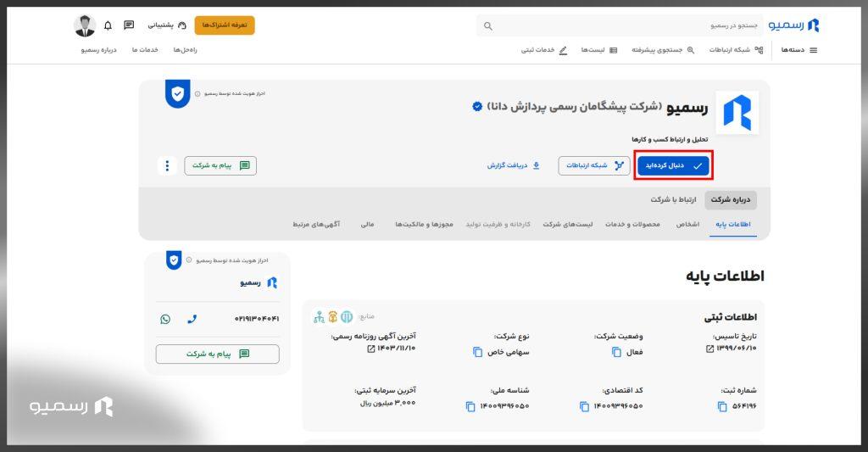Select the مجوزها و مالکیت‌ها sub-tab
The height and width of the screenshot is (452, 868).
pyautogui.click(x=424, y=225)
